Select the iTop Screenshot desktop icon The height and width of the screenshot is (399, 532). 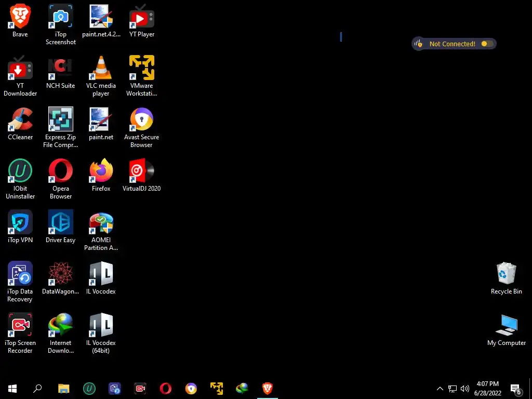click(61, 24)
